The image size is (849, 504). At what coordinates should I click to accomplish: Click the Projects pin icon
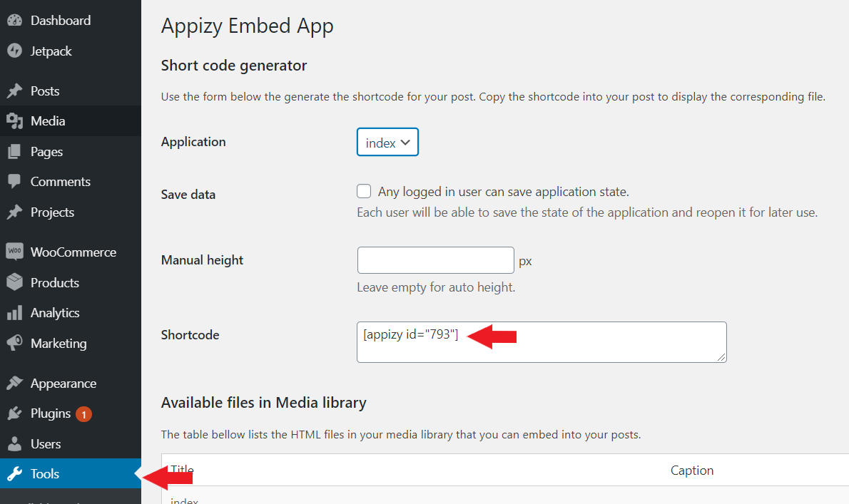[14, 212]
